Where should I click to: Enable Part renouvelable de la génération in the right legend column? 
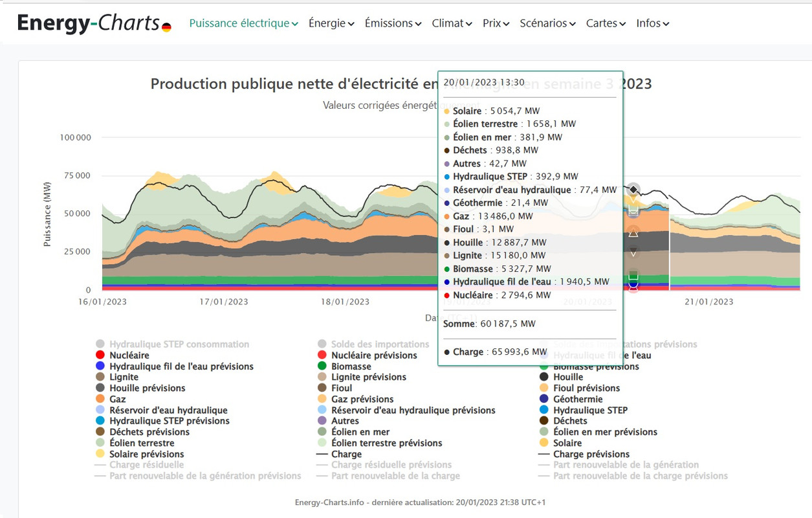[x=619, y=465]
